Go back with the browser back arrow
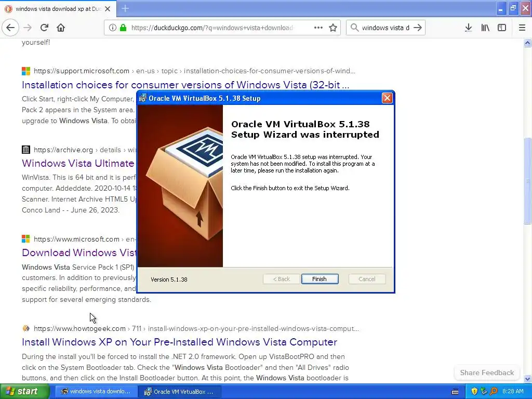Viewport: 532px width, 399px height. point(10,28)
